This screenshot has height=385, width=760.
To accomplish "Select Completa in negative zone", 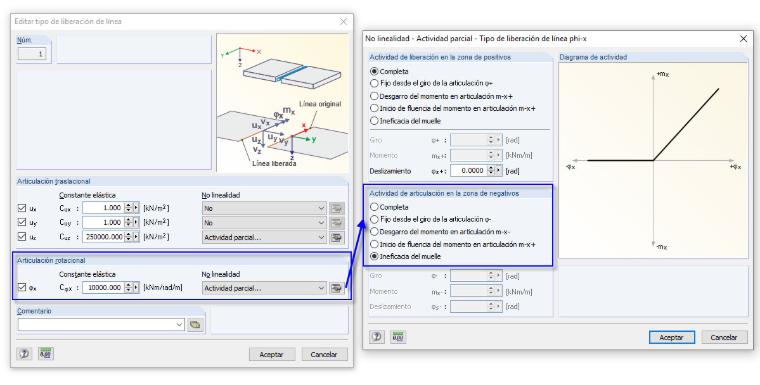I will click(374, 207).
